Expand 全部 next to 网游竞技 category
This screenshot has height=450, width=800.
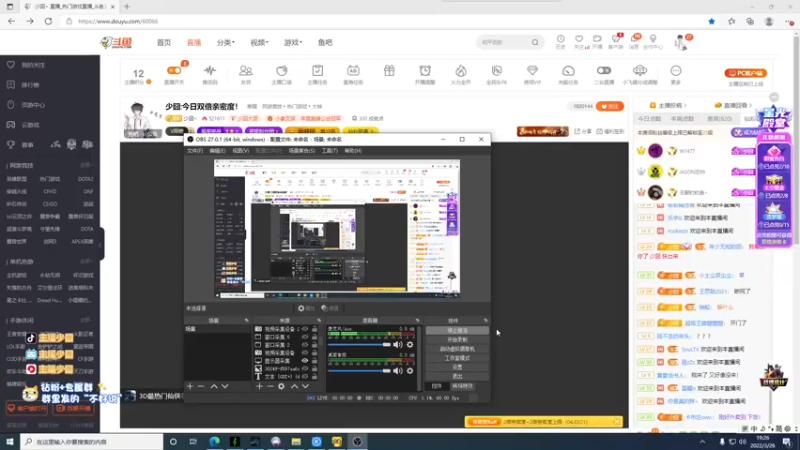pyautogui.click(x=86, y=165)
